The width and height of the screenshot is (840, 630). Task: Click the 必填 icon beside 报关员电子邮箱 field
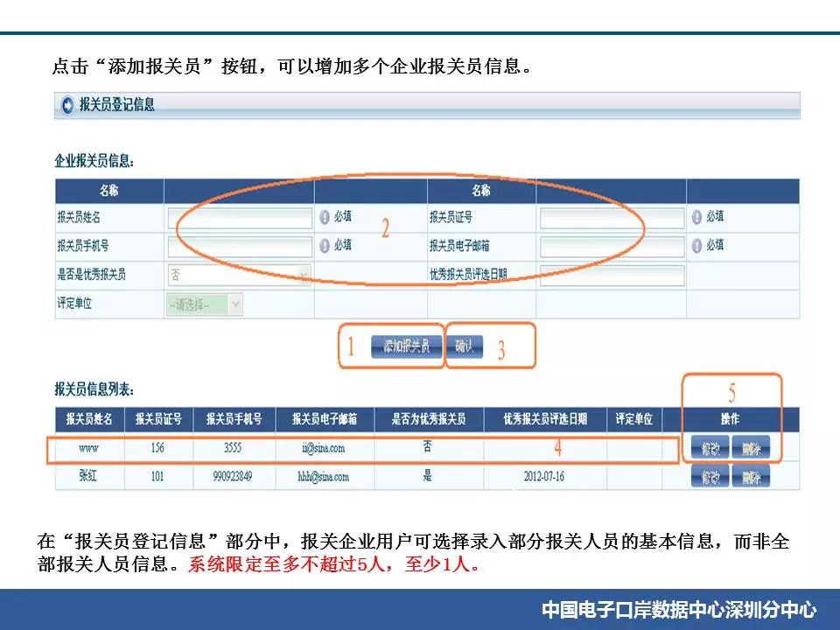click(x=696, y=246)
